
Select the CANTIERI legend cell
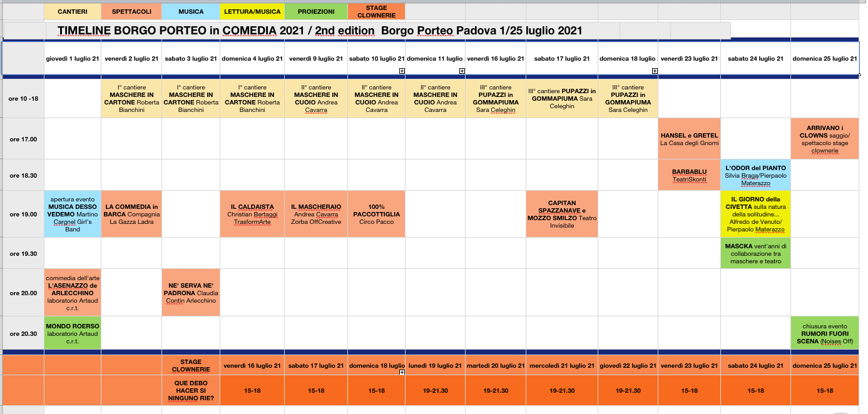(x=73, y=11)
